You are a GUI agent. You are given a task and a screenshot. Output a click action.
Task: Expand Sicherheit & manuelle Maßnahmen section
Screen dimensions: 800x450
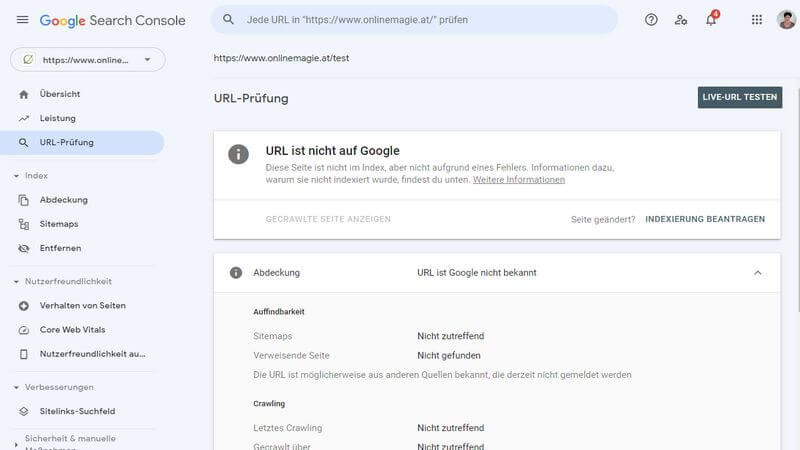(16, 444)
